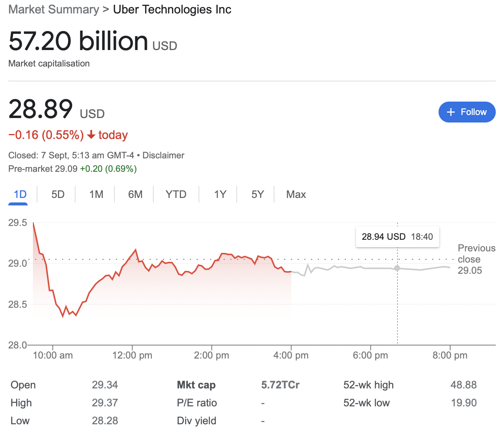504x431 pixels.
Task: Click the 10:00 am axis label
Action: click(x=53, y=356)
